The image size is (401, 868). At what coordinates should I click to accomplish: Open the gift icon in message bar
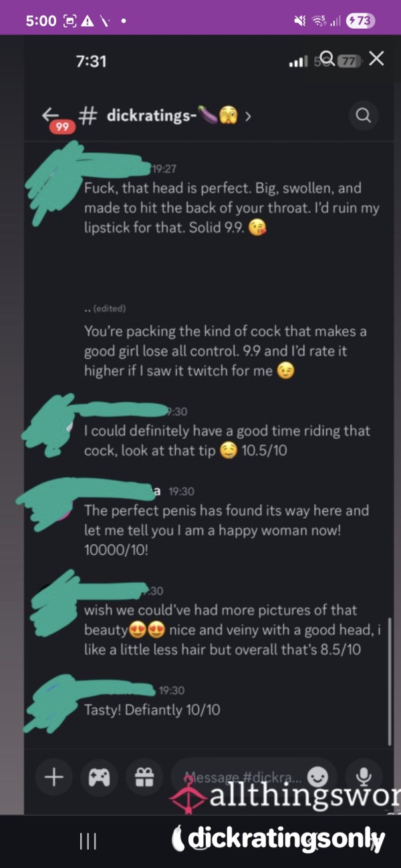[144, 777]
